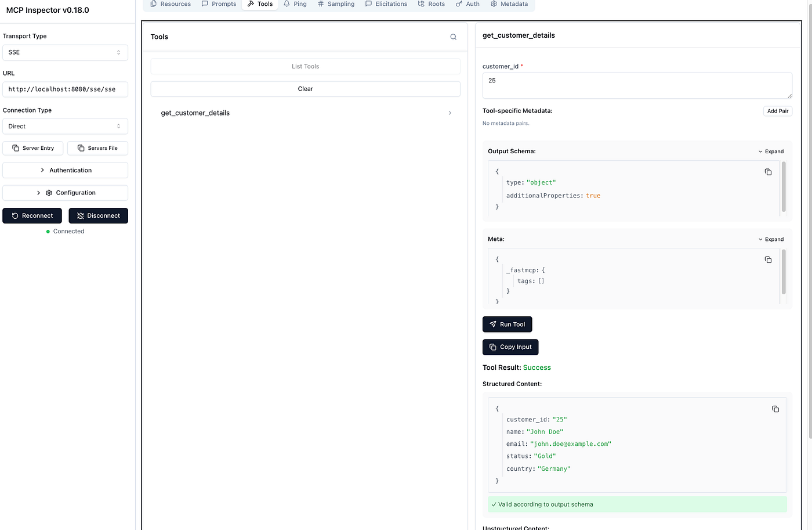The height and width of the screenshot is (530, 812).
Task: Run the get_customer_details tool
Action: pyautogui.click(x=507, y=325)
